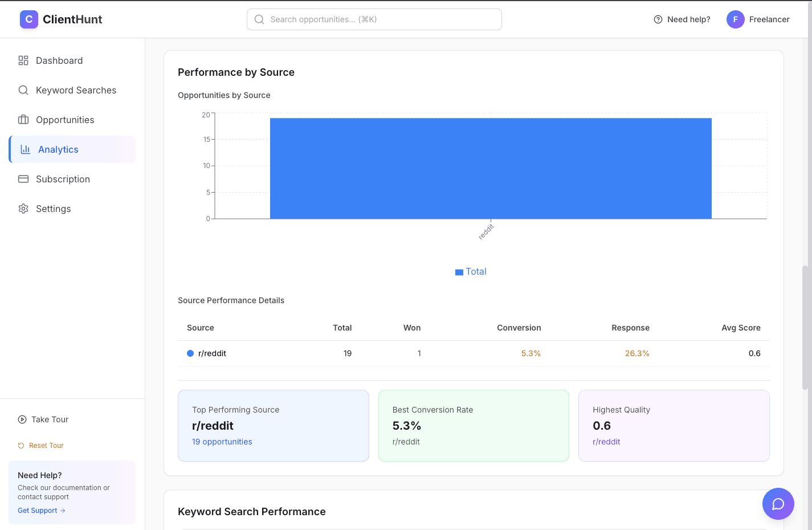Open the Opportunities briefcase icon
Screen dimensions: 812x530
tap(23, 120)
